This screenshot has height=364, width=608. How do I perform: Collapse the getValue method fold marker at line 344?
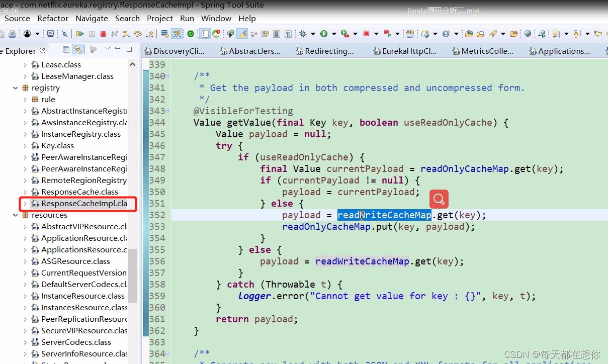tap(168, 111)
